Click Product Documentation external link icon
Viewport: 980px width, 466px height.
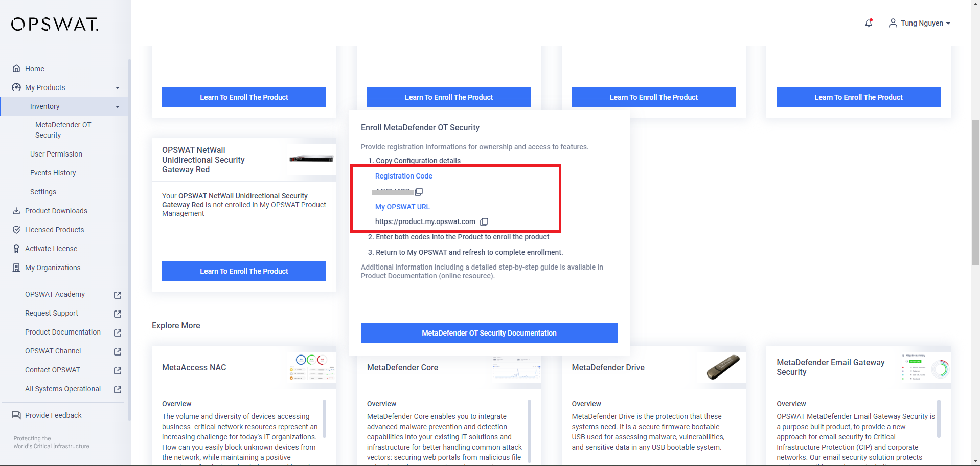tap(118, 333)
